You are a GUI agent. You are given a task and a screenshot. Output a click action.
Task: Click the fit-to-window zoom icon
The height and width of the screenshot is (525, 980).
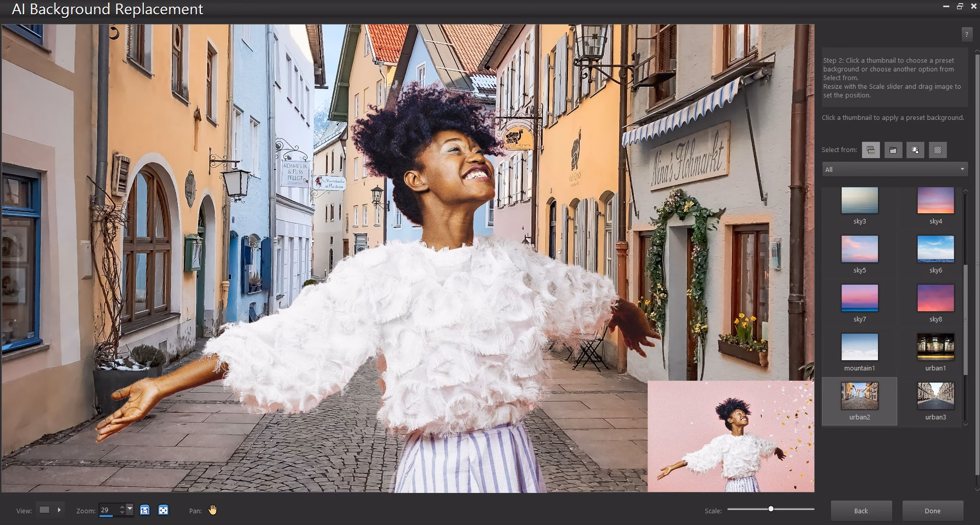pos(163,510)
